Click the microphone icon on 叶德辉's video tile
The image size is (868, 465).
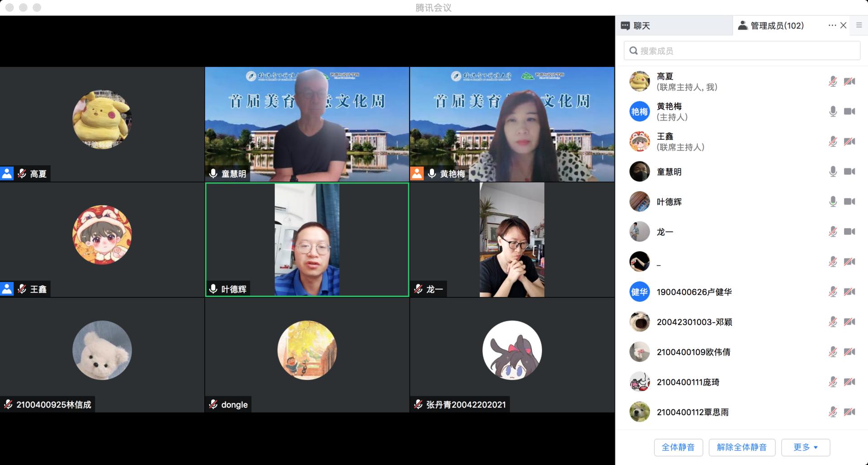pyautogui.click(x=213, y=289)
